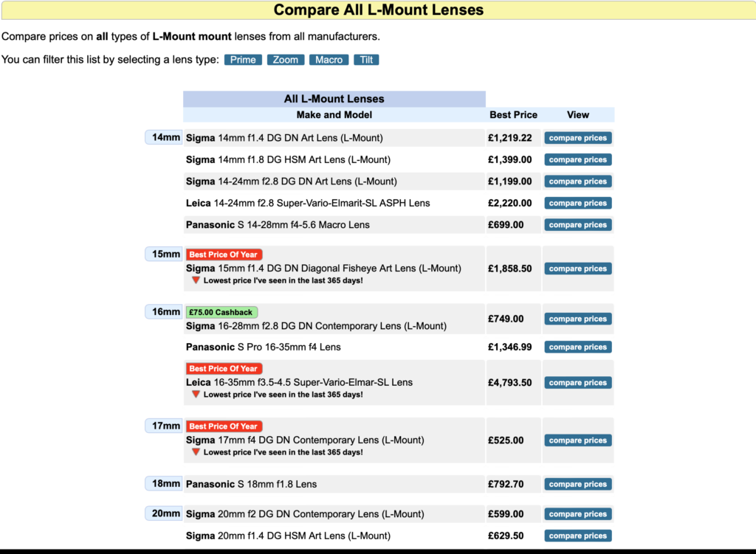Click the £4,793.50 price
The height and width of the screenshot is (554, 756).
coord(510,383)
